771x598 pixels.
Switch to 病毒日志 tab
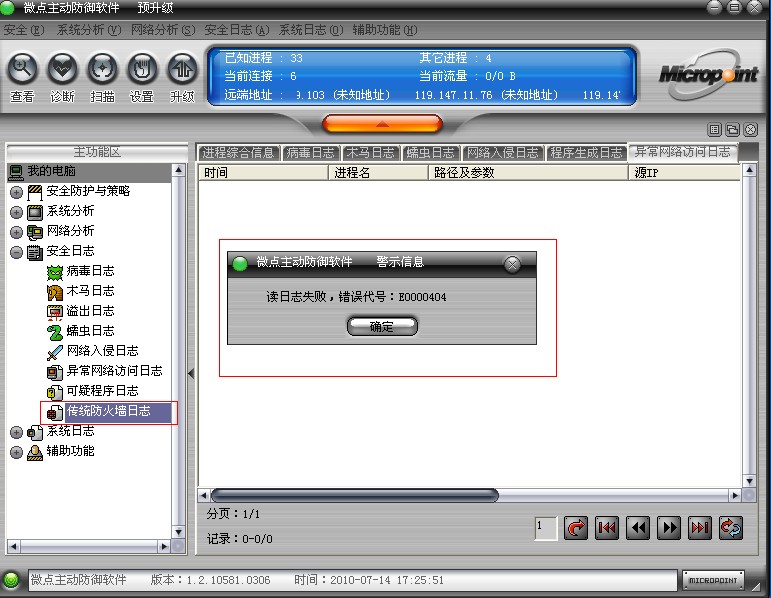311,153
